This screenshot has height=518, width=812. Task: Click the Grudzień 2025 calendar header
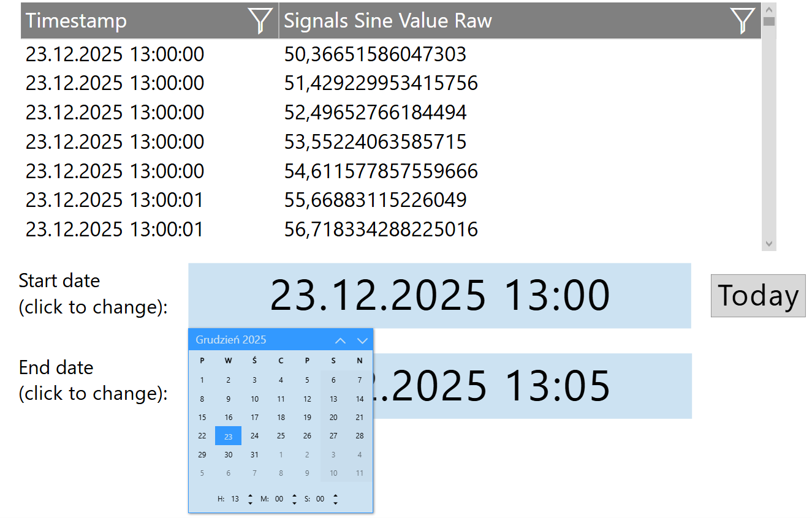pyautogui.click(x=231, y=340)
